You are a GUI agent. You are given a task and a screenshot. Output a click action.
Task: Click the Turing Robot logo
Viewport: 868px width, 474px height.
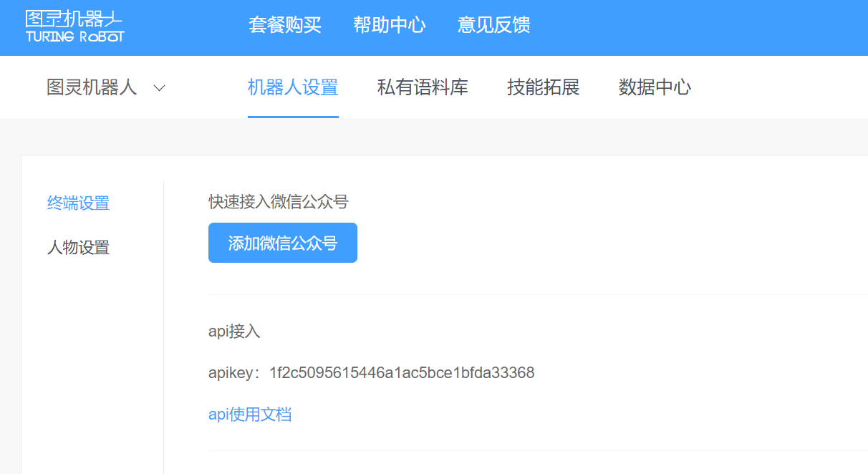(74, 26)
